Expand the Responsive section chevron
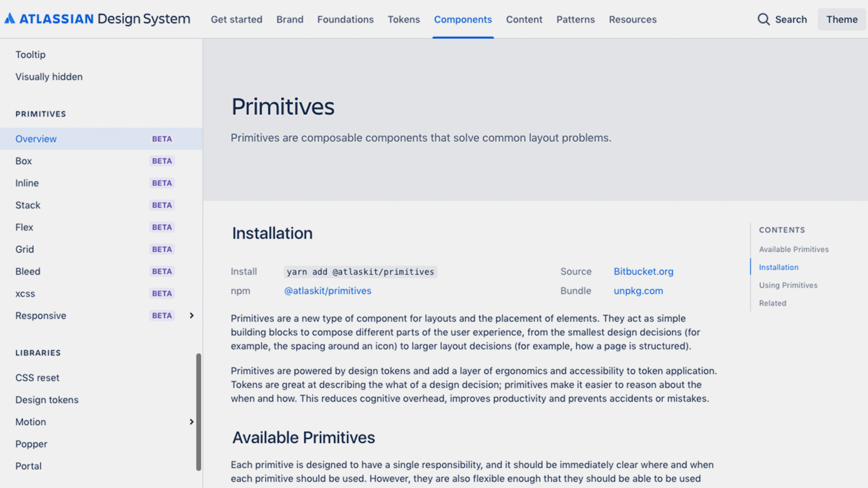 [x=192, y=316]
